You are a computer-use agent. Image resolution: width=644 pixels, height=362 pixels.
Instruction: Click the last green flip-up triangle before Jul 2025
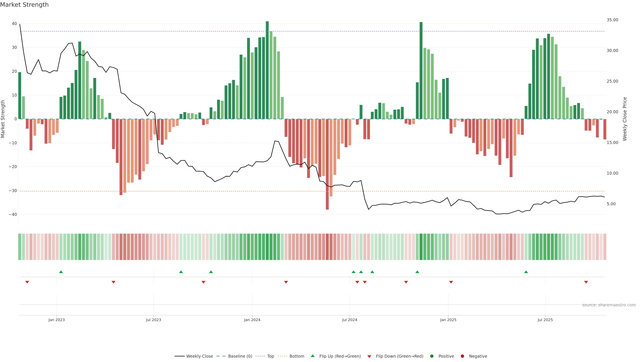[526, 272]
